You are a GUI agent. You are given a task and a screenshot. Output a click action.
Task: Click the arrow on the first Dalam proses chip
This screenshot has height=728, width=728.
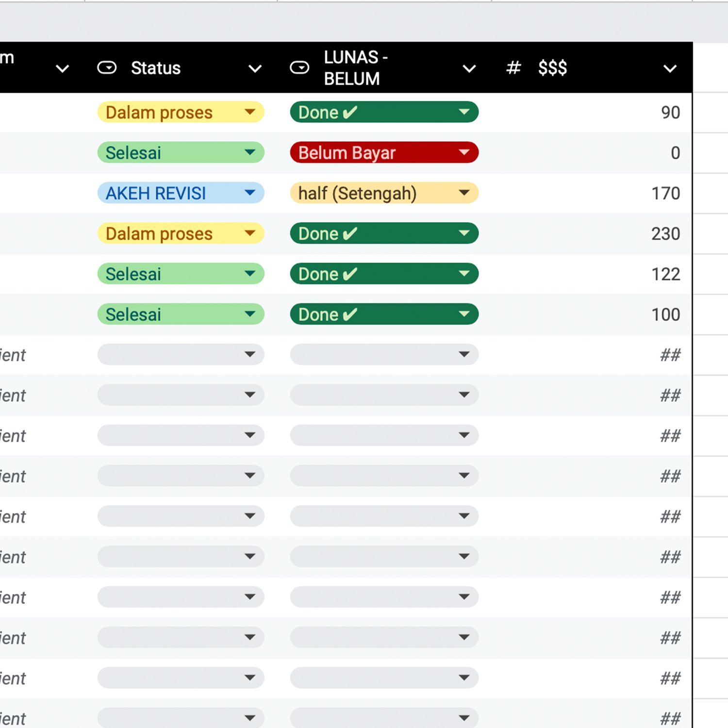250,112
